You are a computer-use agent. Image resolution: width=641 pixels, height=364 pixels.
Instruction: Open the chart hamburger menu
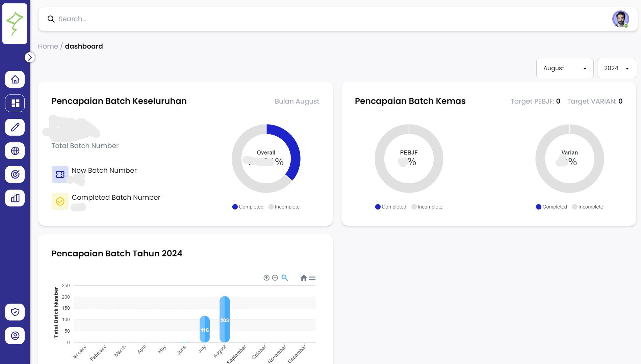tap(312, 278)
